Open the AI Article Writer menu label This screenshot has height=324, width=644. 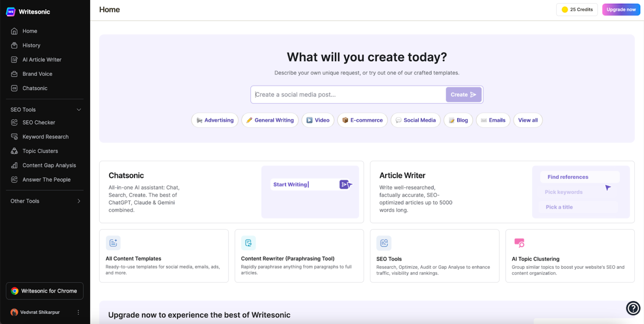[x=42, y=60]
